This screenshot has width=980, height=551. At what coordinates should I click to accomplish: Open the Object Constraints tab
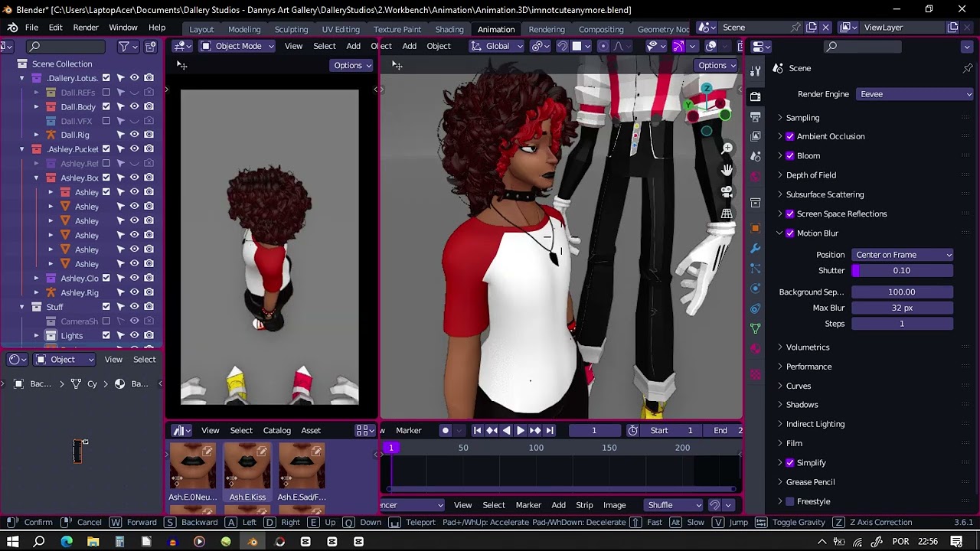756,308
